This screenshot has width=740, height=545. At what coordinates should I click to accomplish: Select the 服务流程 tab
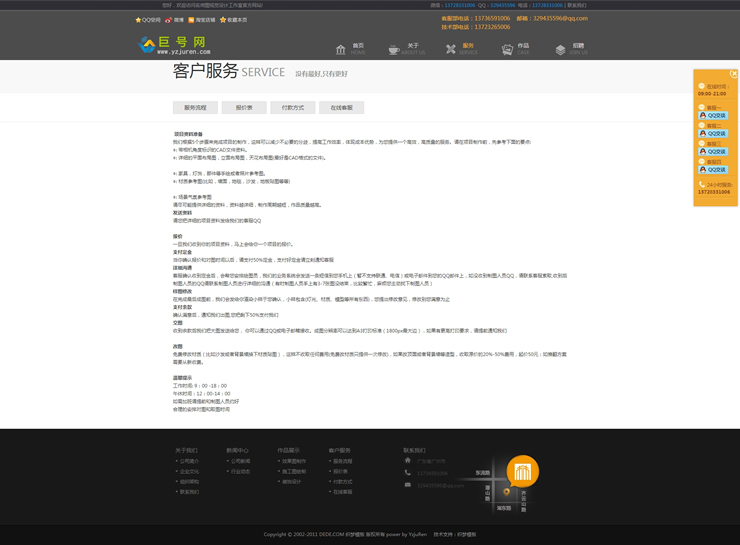click(x=195, y=108)
